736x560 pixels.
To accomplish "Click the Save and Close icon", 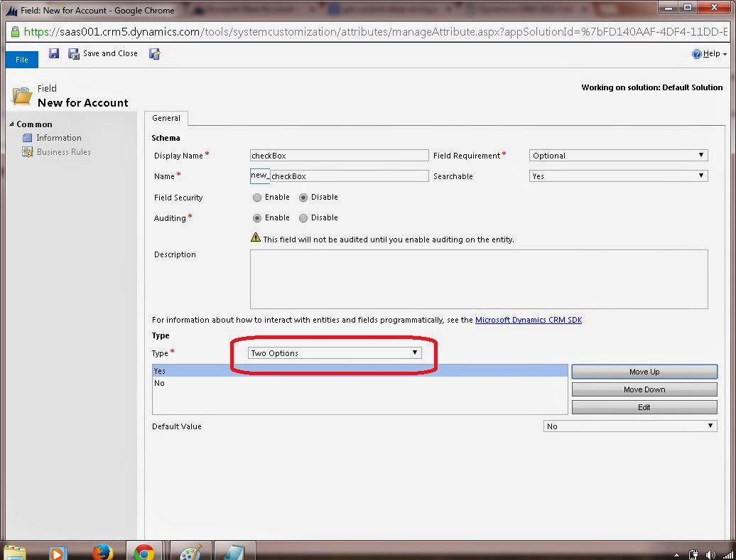I will [x=74, y=54].
